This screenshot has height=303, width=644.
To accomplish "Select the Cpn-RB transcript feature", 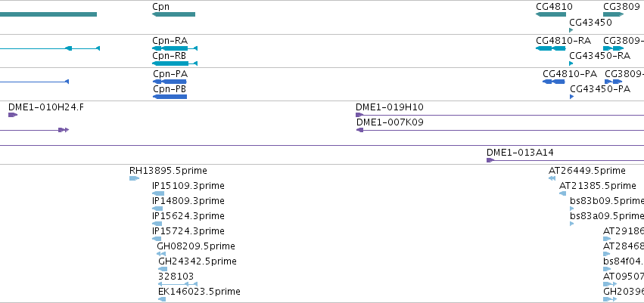I will click(175, 63).
